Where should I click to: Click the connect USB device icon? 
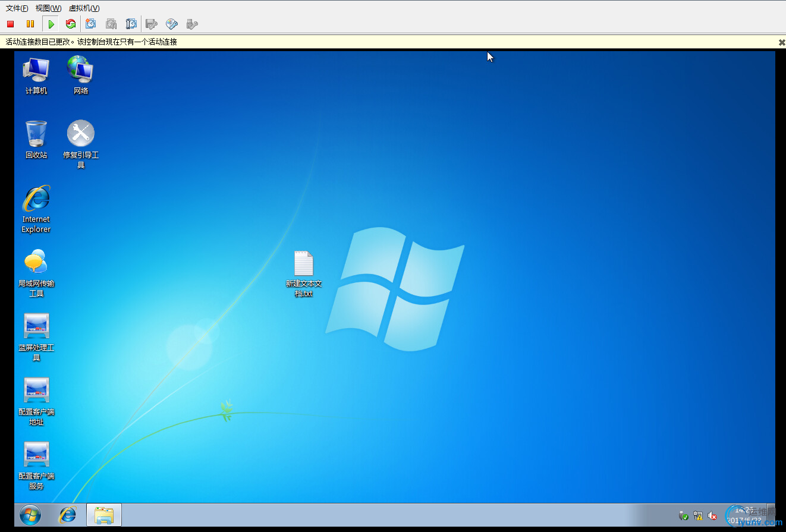tap(192, 24)
